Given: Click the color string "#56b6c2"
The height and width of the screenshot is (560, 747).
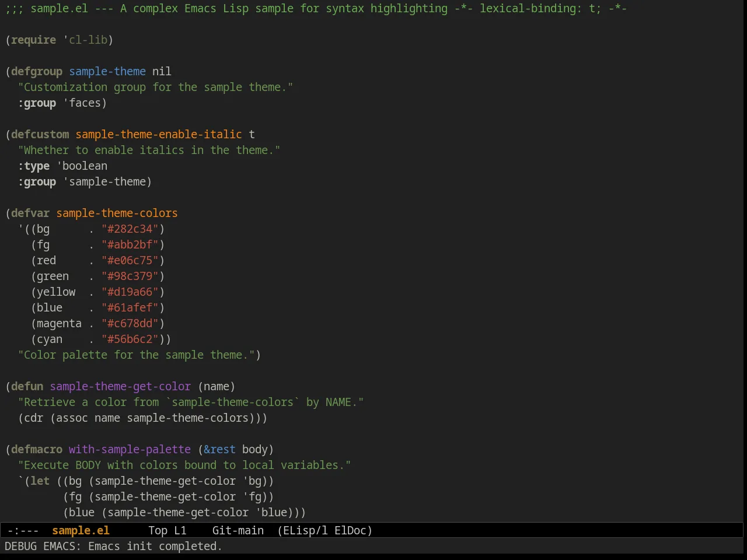Looking at the screenshot, I should click(x=130, y=339).
